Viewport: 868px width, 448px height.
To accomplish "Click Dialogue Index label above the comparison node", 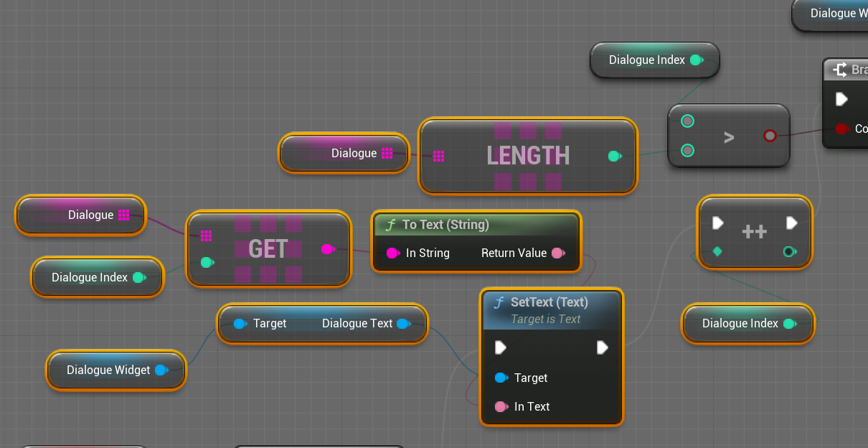I will pos(647,60).
